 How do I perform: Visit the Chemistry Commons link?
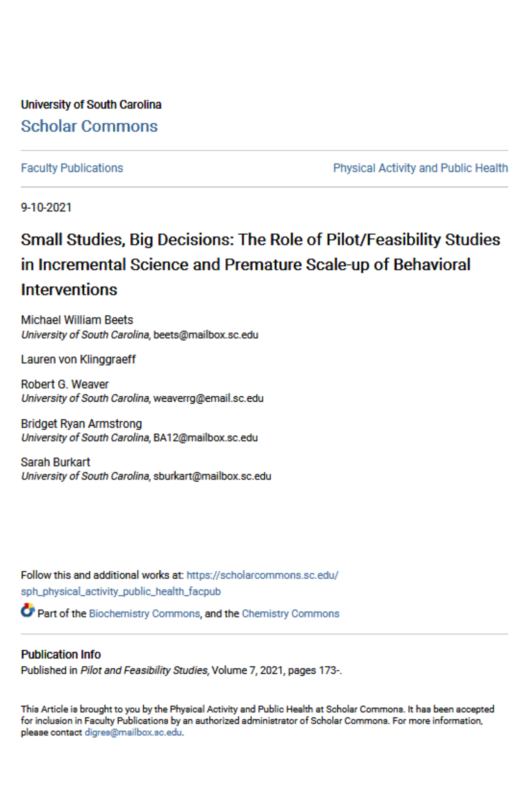[290, 613]
